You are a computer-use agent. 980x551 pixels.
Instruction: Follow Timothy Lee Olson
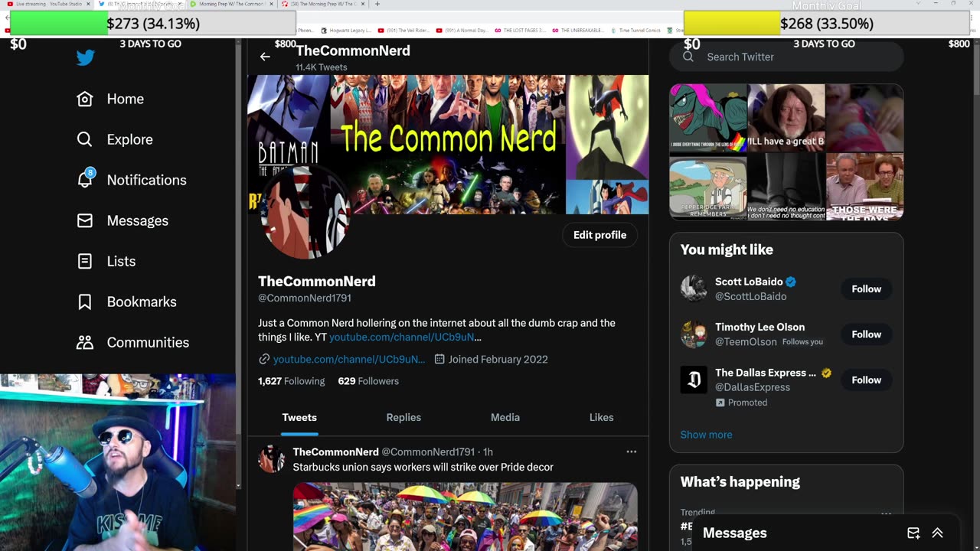pyautogui.click(x=866, y=334)
